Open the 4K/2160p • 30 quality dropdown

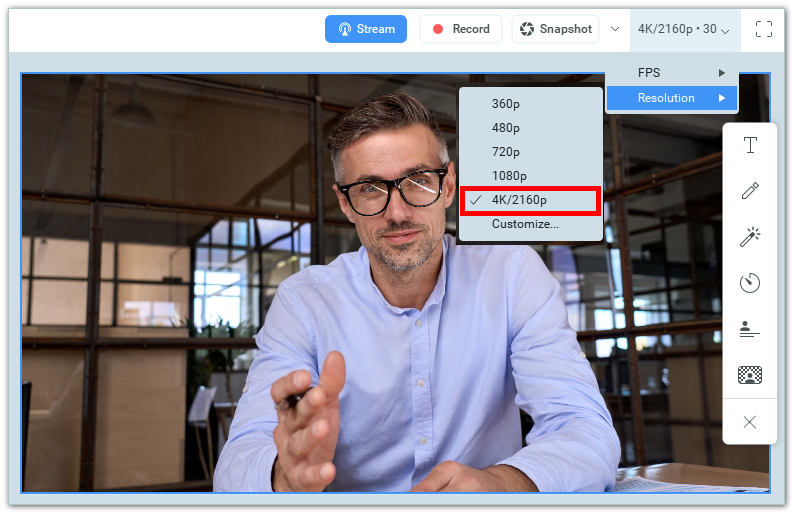coord(684,29)
